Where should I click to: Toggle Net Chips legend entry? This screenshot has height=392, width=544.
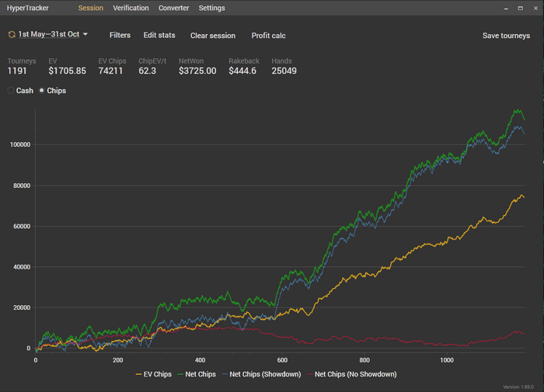[197, 374]
